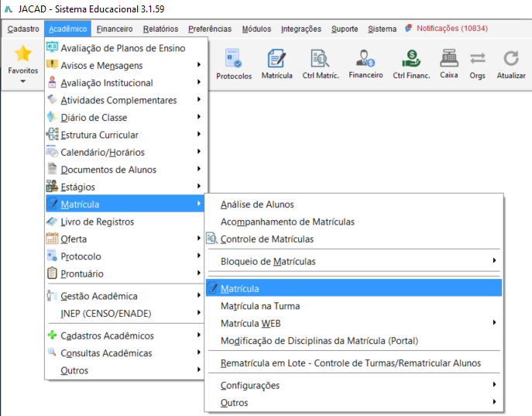Image resolution: width=532 pixels, height=416 pixels.
Task: Open the Relatórios menu
Action: click(160, 29)
